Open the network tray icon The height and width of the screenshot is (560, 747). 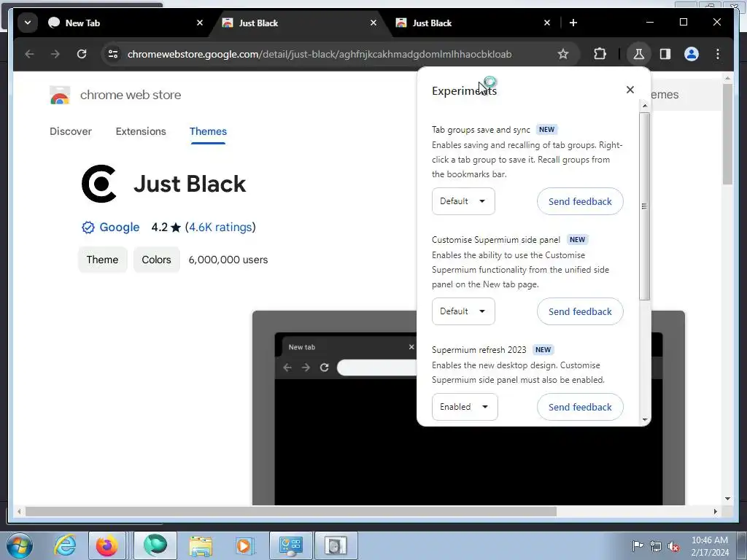click(656, 545)
